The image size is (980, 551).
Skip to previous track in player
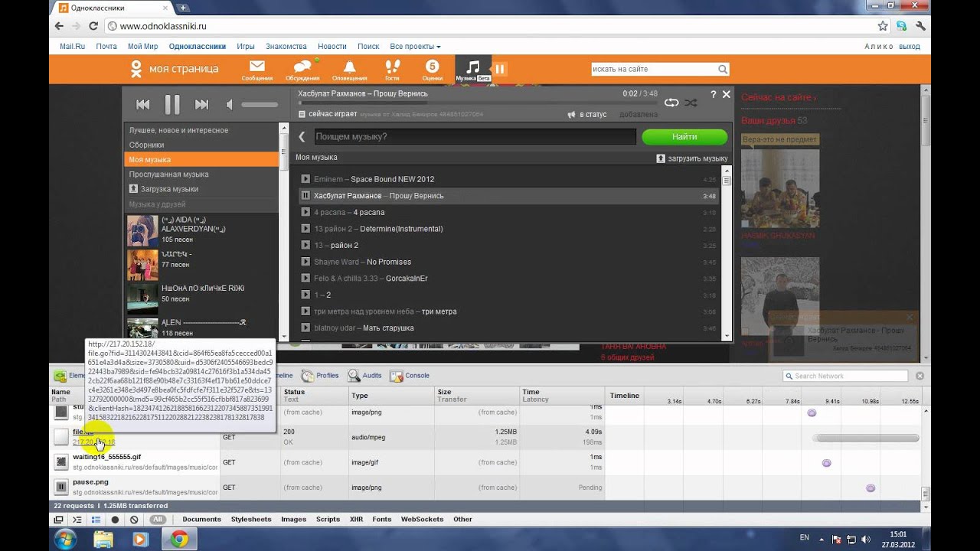(143, 105)
